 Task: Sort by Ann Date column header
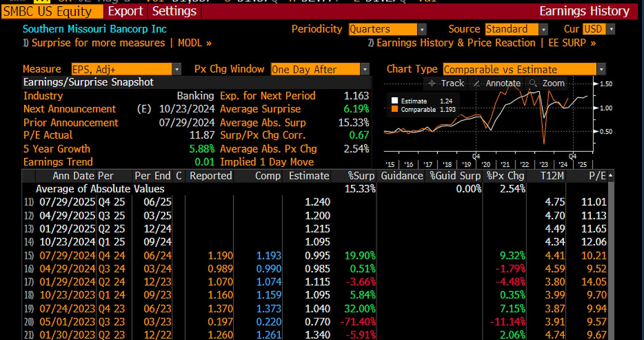coord(74,176)
